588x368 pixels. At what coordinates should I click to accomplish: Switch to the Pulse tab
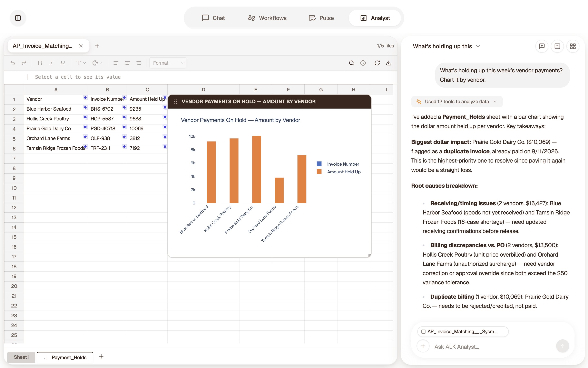[321, 18]
